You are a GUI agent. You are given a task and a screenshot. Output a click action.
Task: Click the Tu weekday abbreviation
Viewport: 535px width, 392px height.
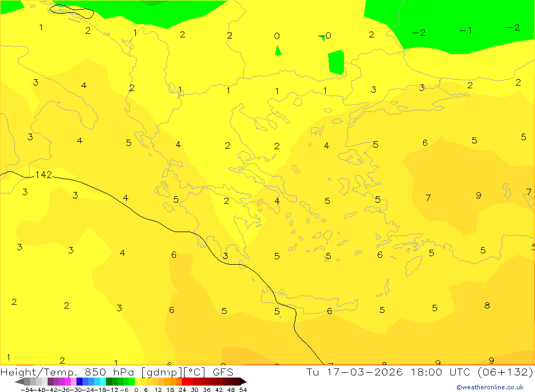[312, 372]
